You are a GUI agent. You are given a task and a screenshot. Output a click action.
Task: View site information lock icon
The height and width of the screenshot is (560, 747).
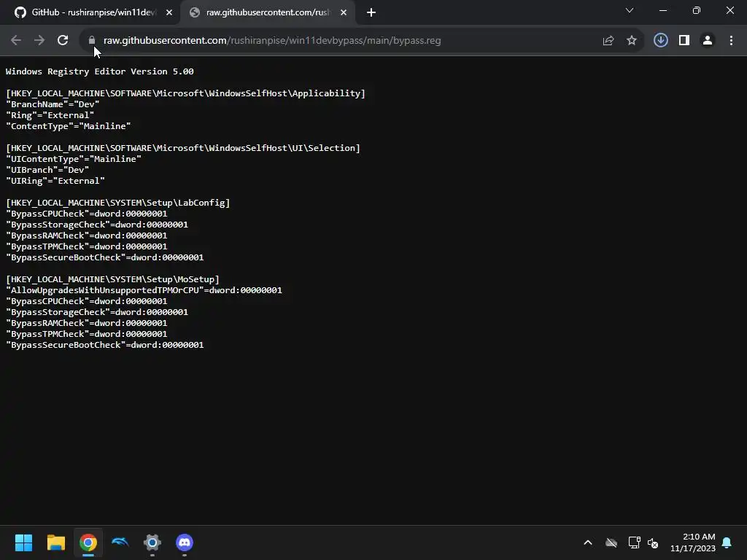pos(92,41)
